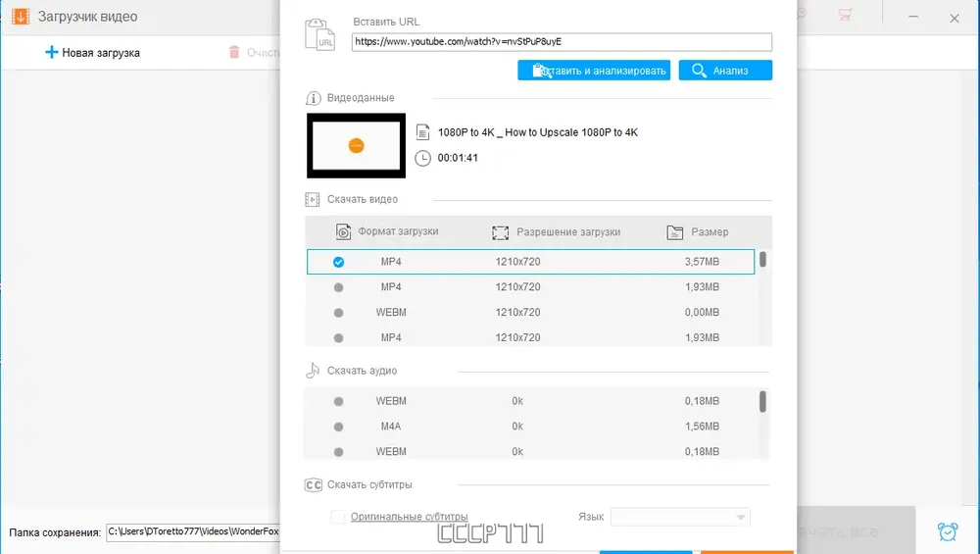
Task: Click the Вставить и анализировать button
Action: [x=594, y=70]
